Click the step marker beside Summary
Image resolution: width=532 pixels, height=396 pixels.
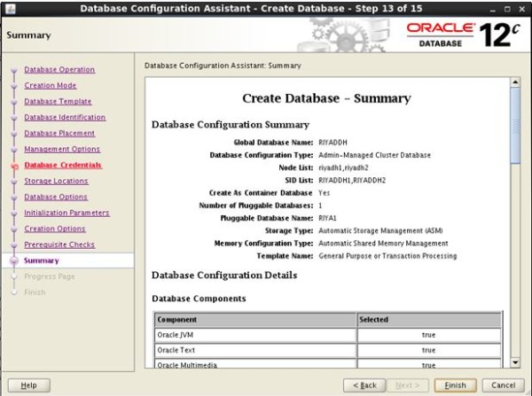14,260
